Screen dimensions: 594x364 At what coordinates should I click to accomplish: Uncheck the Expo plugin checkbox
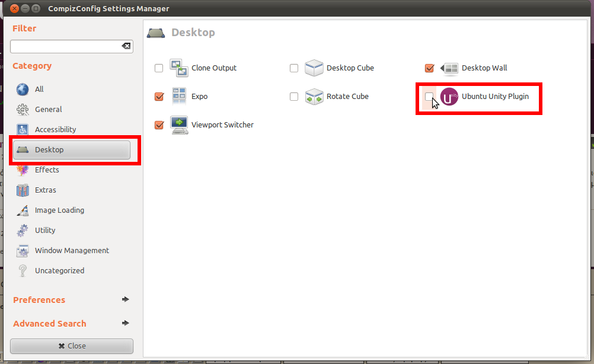pos(159,97)
